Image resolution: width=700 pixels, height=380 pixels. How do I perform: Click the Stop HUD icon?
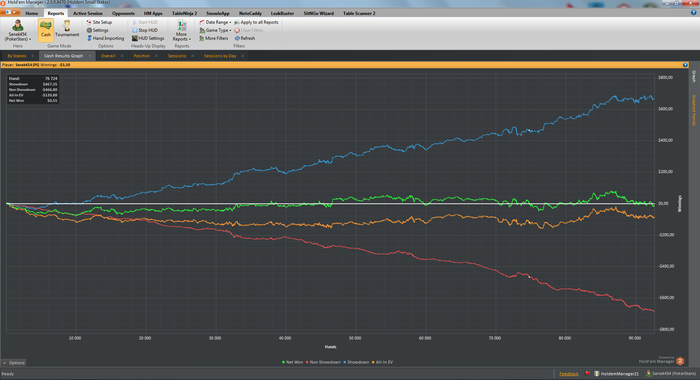point(134,30)
